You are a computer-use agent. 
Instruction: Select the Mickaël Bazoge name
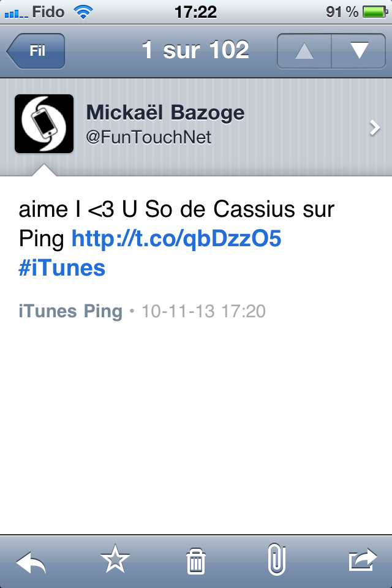165,113
